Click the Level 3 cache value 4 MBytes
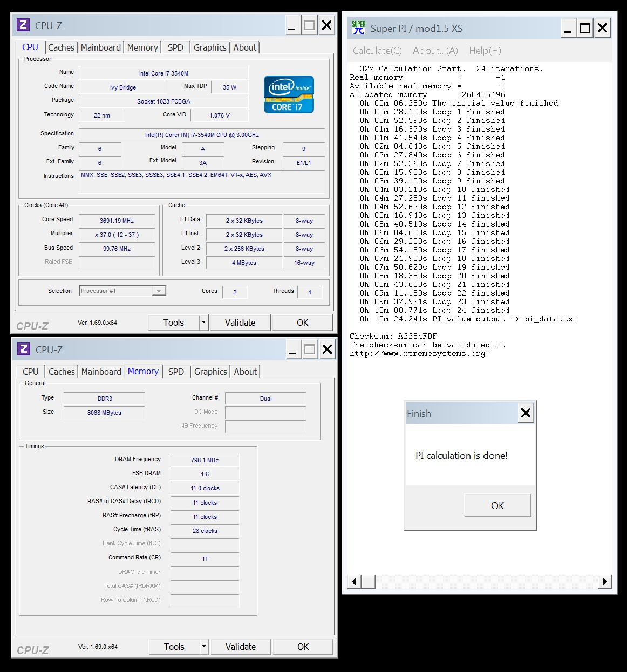Viewport: 627px width, 672px height. point(244,263)
